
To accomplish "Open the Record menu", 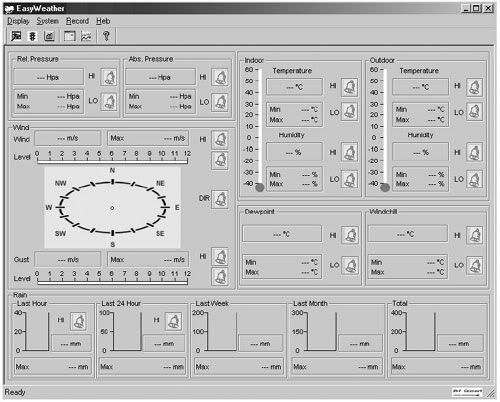I will [x=77, y=21].
